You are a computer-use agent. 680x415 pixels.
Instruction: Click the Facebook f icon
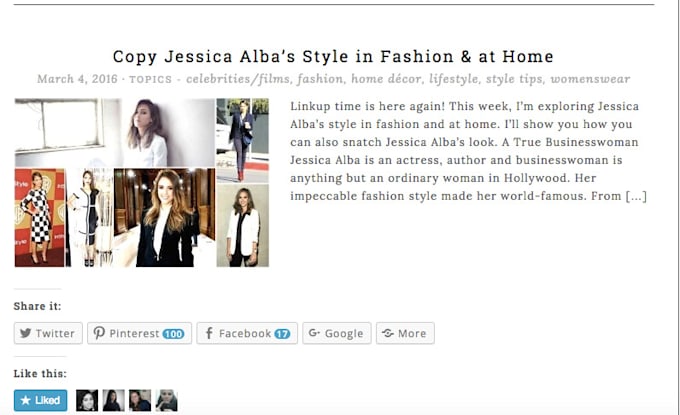click(209, 333)
